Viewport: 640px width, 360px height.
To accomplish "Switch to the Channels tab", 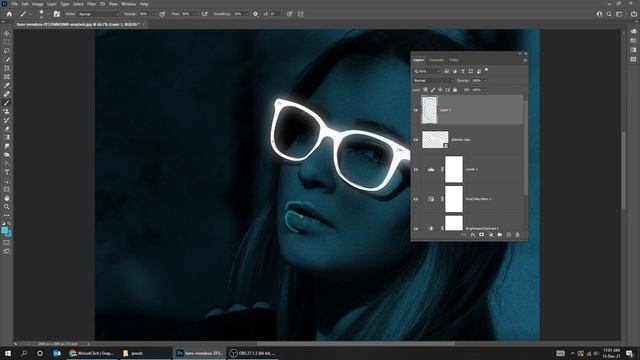I will (x=436, y=60).
